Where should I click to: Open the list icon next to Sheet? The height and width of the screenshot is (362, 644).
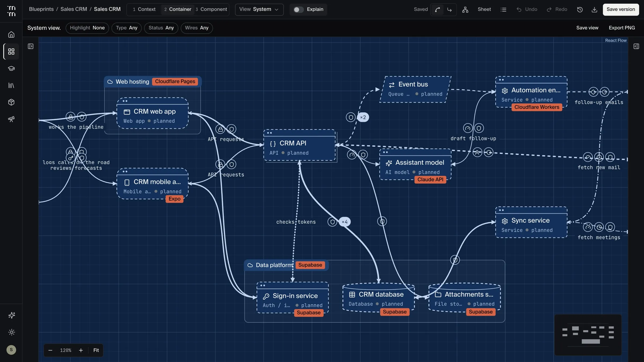pyautogui.click(x=503, y=9)
